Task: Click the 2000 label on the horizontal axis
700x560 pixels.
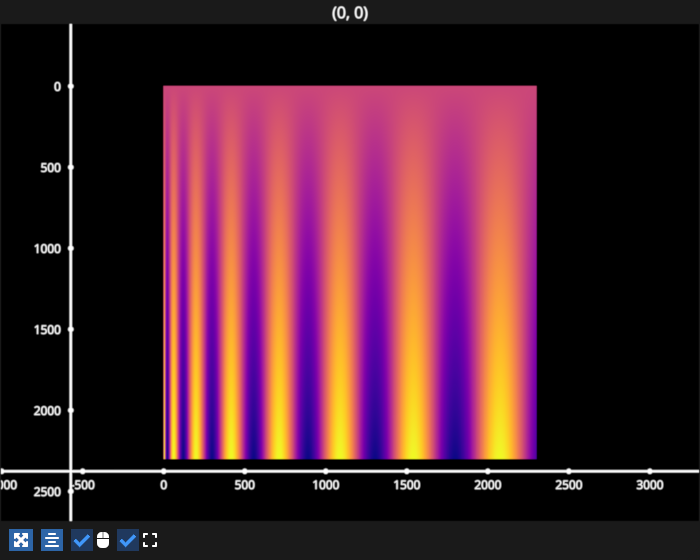Action: click(487, 485)
